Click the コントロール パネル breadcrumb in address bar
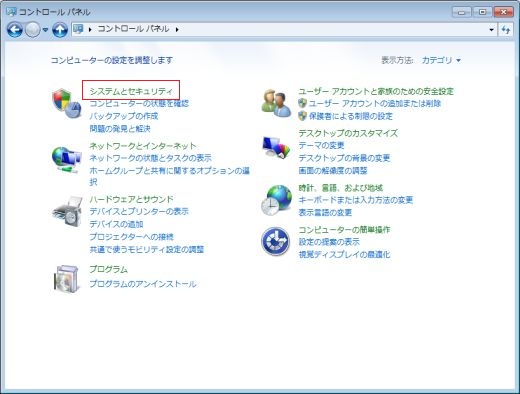 point(133,29)
